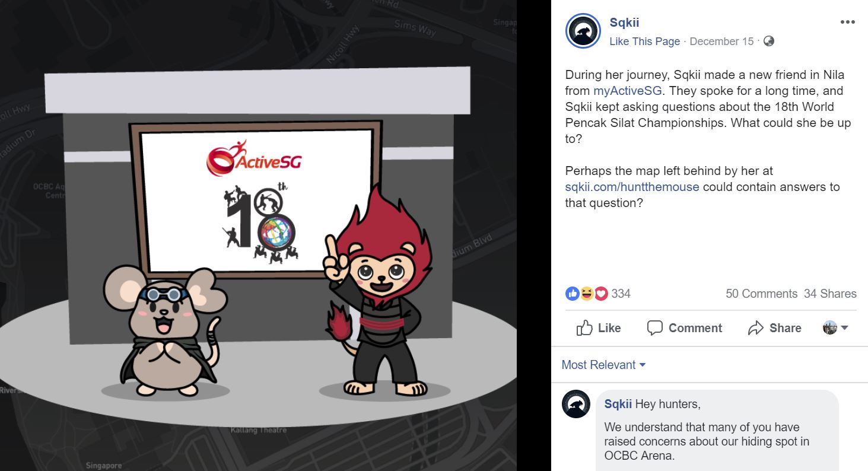Open the myActiveSG page link
Screen dimensions: 868x471
[627, 91]
